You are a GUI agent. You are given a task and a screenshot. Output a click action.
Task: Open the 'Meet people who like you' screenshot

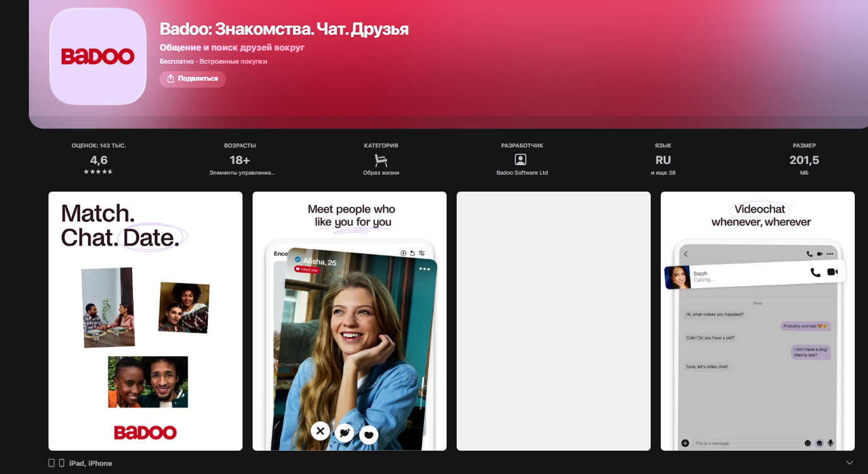pos(350,321)
